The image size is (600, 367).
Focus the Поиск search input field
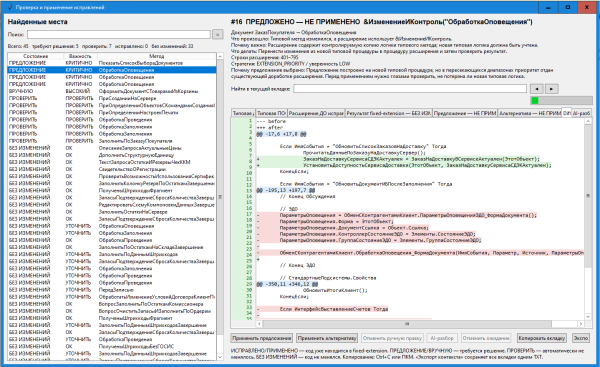(119, 34)
